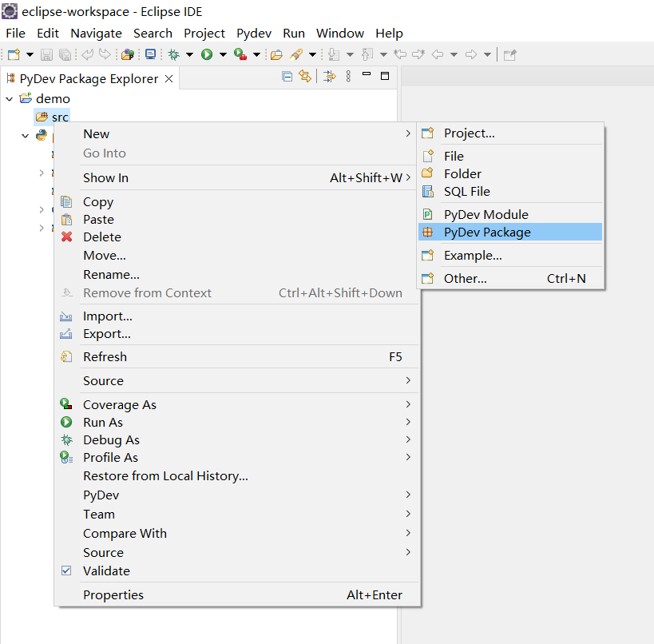The height and width of the screenshot is (644, 654).
Task: Click the Previous Annotation toolbar icon
Action: (x=367, y=54)
